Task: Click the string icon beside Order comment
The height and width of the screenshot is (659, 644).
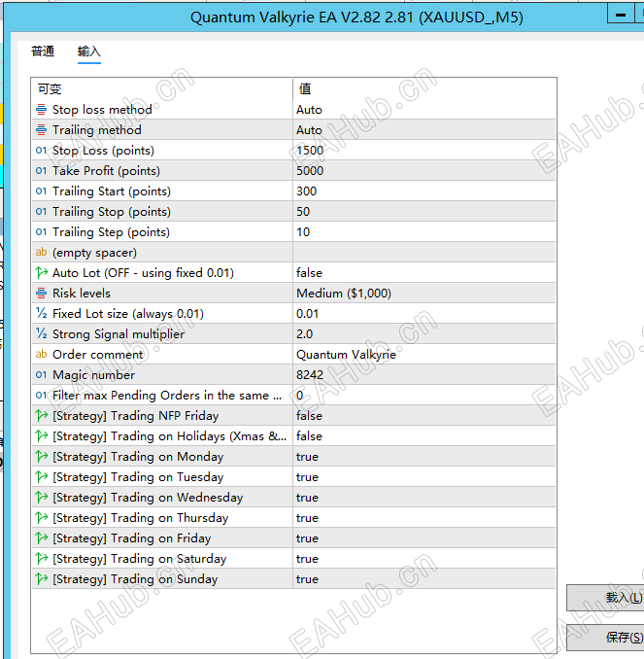Action: coord(41,355)
